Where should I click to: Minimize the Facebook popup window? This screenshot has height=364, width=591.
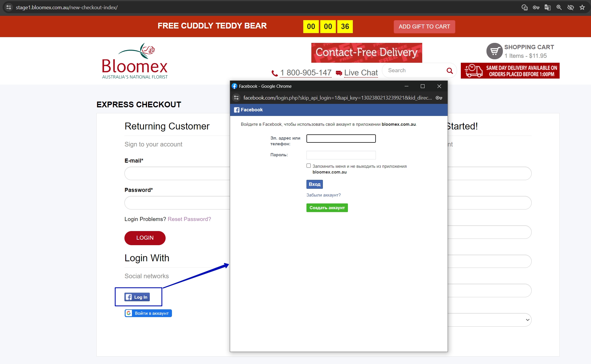406,86
